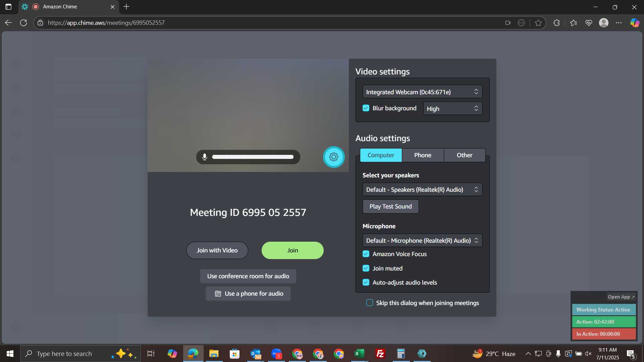The height and width of the screenshot is (362, 644).
Task: Click Use conference room for audio
Action: click(248, 276)
